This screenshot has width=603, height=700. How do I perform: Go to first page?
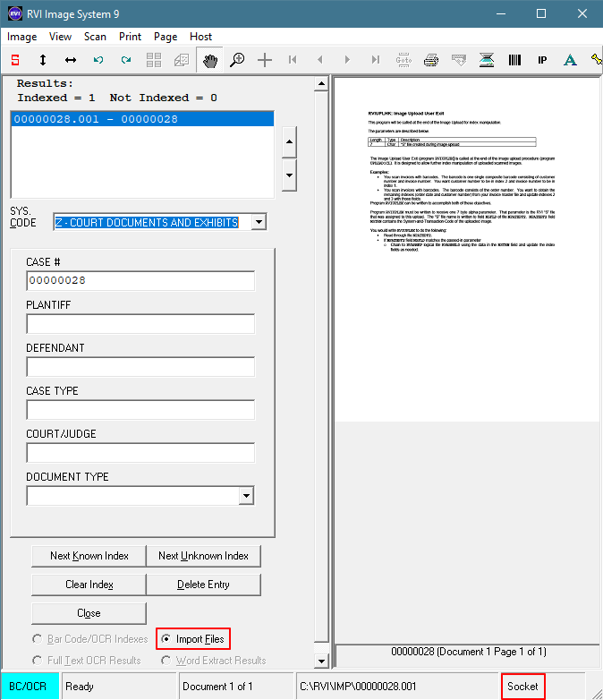(x=293, y=60)
